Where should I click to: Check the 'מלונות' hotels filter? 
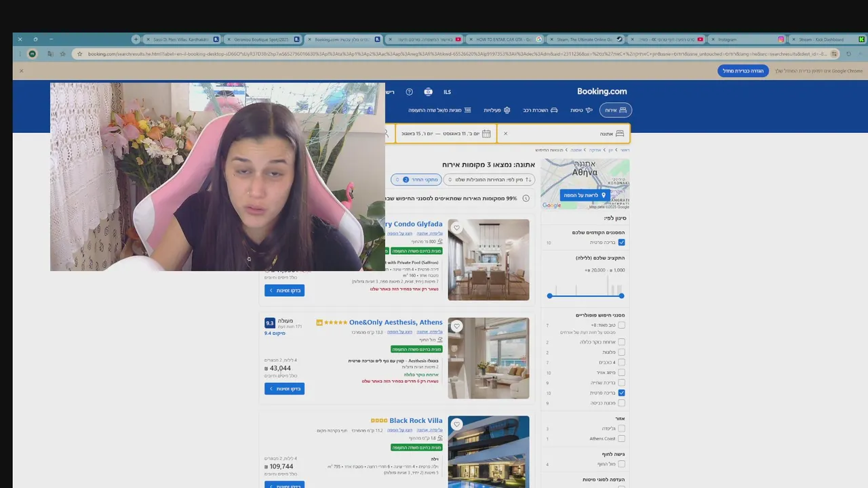[x=621, y=352]
